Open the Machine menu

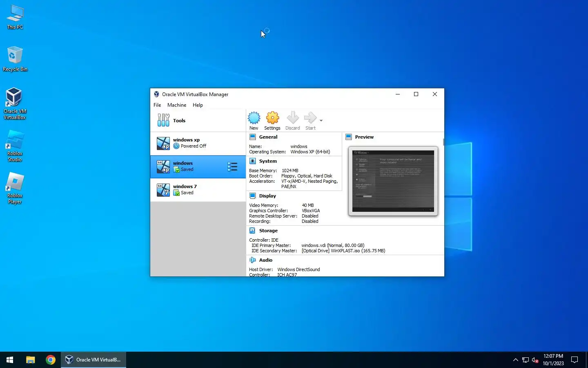177,105
